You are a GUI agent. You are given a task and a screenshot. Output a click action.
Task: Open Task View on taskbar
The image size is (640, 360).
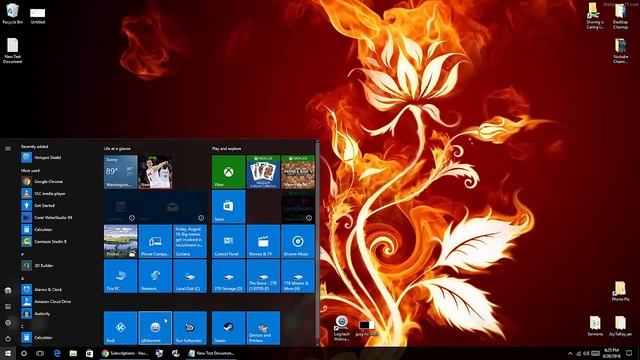[x=40, y=353]
